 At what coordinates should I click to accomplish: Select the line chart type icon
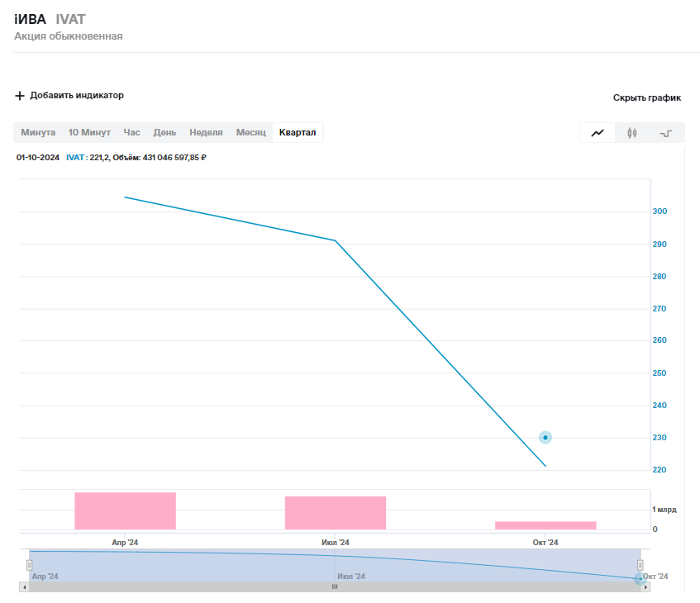click(598, 133)
